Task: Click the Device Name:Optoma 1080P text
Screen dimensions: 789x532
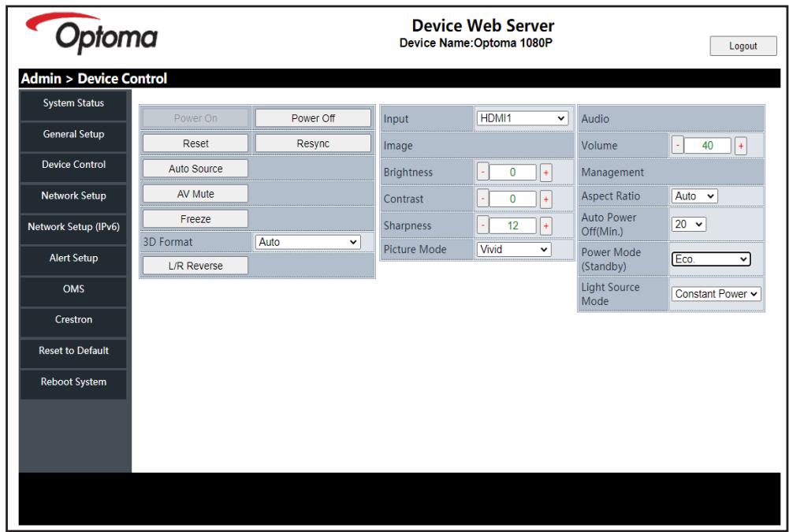Action: click(476, 43)
